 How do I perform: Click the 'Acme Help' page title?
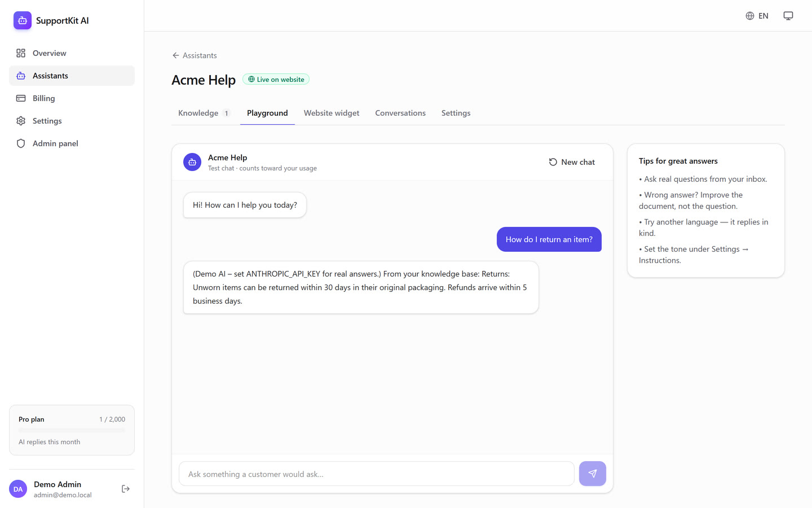click(x=204, y=80)
